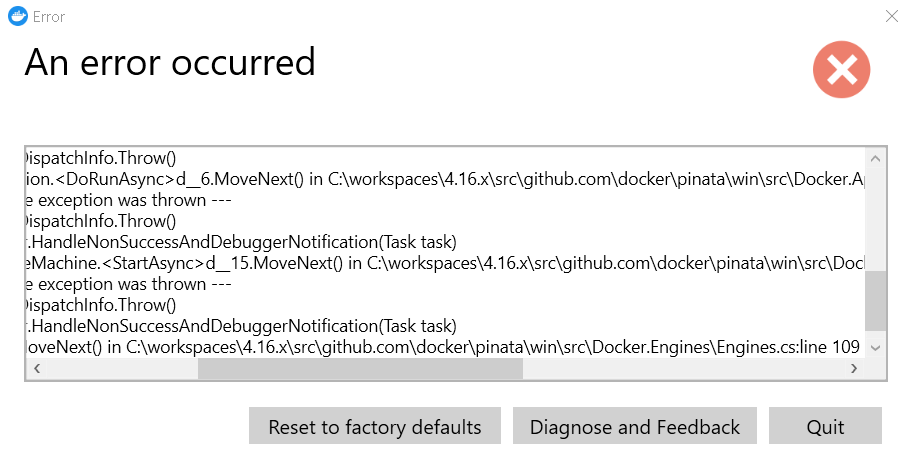Click the horizontal scrollbar right arrow
Viewport: 911px width, 469px height.
point(853,368)
